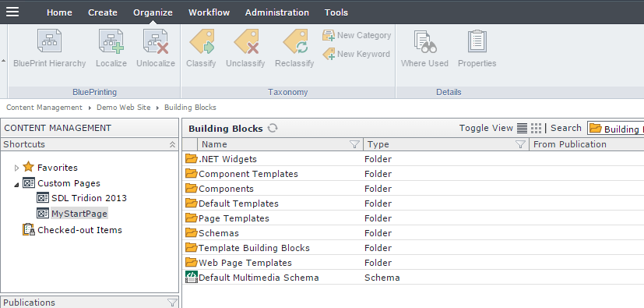Click the Checked-out Items icon
The height and width of the screenshot is (308, 644).
29,229
